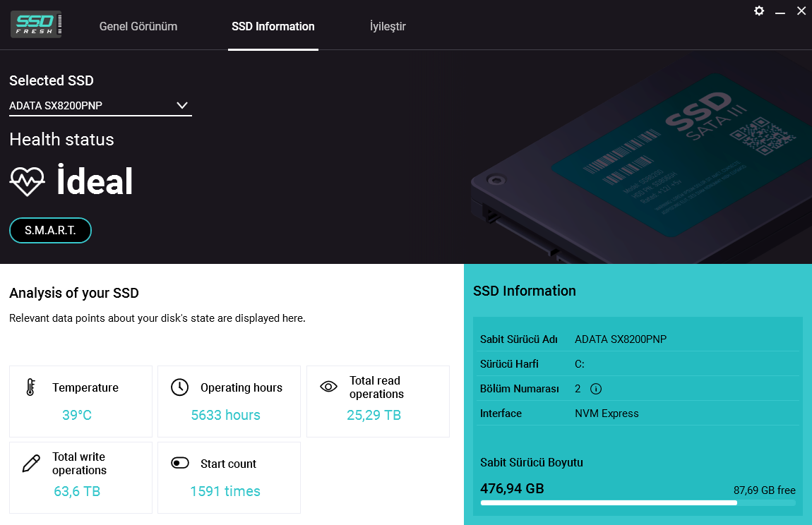Click the Analysis of your SSD heading
This screenshot has height=525, width=812.
coord(74,293)
